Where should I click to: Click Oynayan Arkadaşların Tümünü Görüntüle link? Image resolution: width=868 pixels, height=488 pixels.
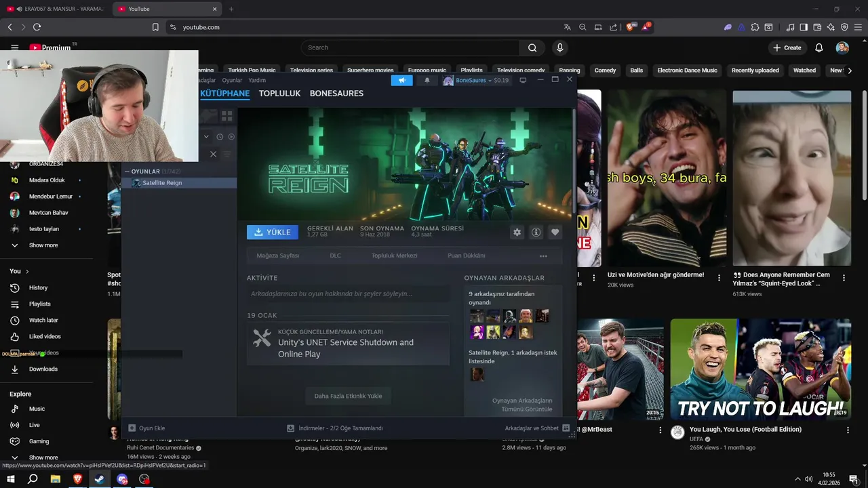(x=522, y=405)
